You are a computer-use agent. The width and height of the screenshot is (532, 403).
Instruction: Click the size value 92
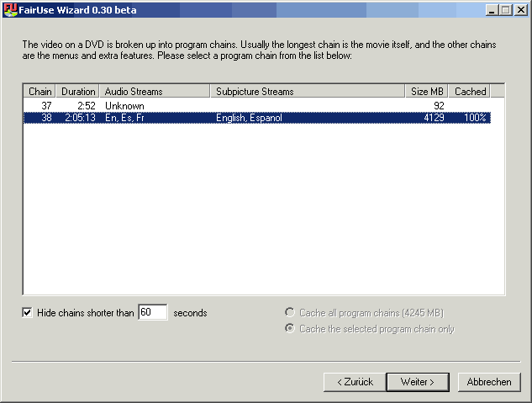(x=439, y=106)
